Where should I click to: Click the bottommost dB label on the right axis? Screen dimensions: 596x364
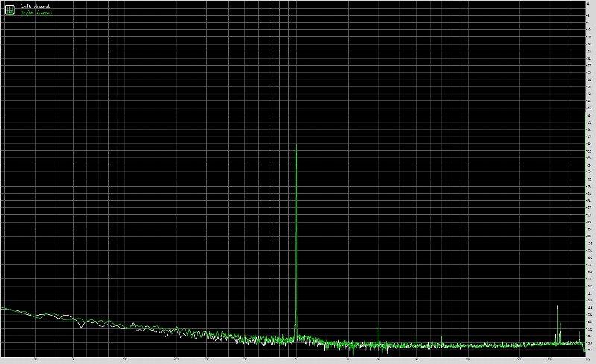click(x=590, y=350)
